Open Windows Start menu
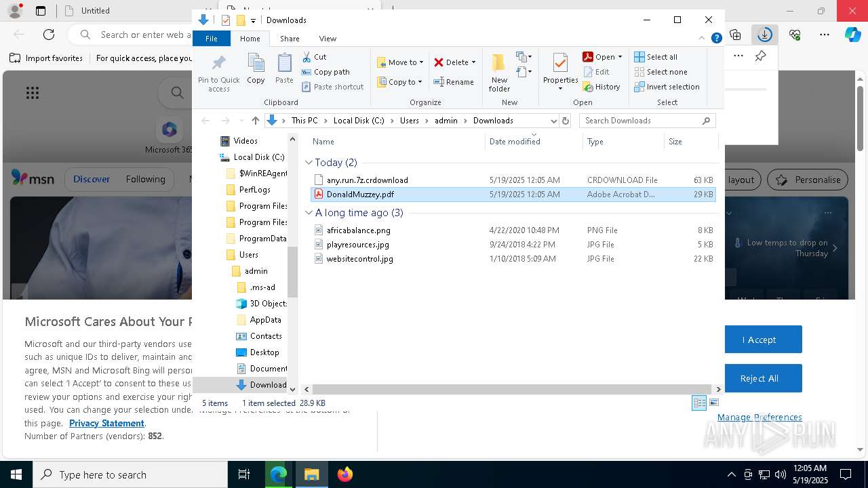The height and width of the screenshot is (488, 868). tap(16, 474)
